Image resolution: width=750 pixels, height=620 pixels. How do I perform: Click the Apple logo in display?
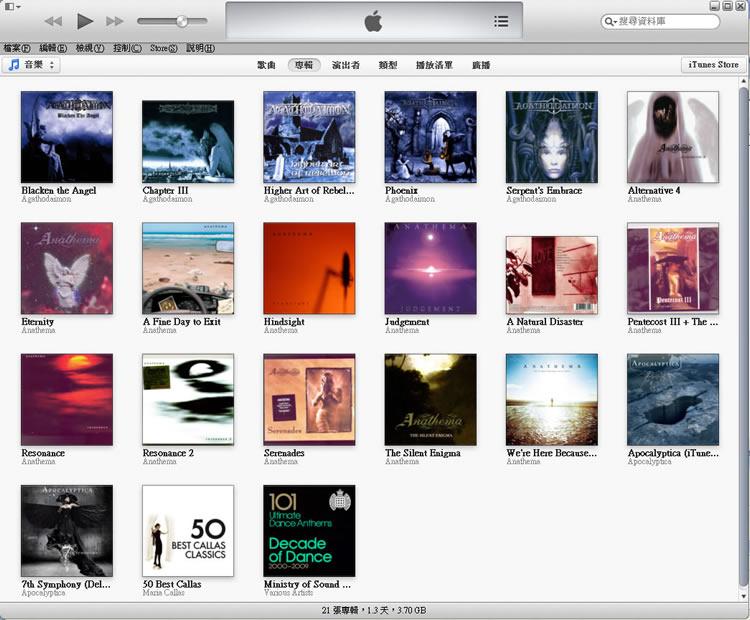point(373,22)
